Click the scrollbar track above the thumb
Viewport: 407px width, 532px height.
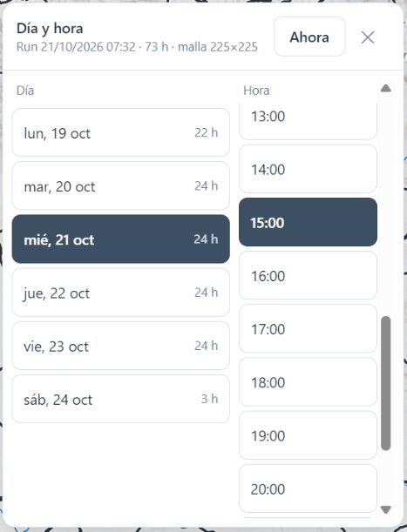[x=386, y=205]
